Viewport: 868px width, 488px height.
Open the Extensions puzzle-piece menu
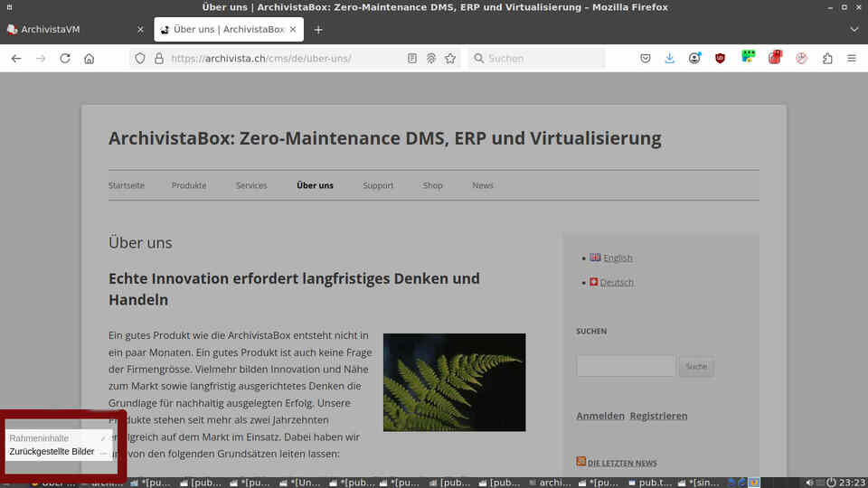click(x=827, y=58)
